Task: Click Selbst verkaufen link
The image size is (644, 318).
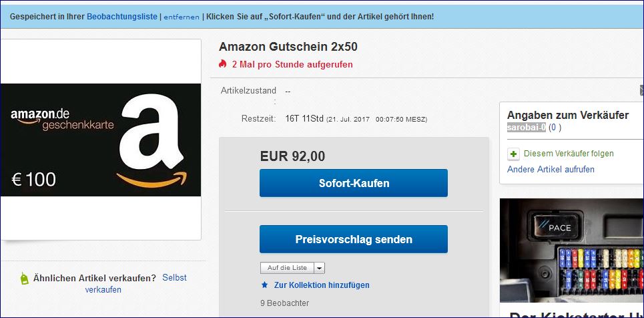Action: [x=135, y=283]
